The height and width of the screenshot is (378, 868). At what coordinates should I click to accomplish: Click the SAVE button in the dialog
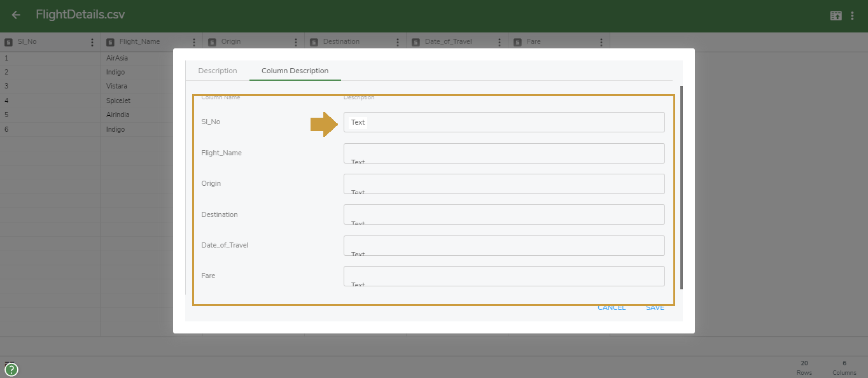tap(655, 307)
